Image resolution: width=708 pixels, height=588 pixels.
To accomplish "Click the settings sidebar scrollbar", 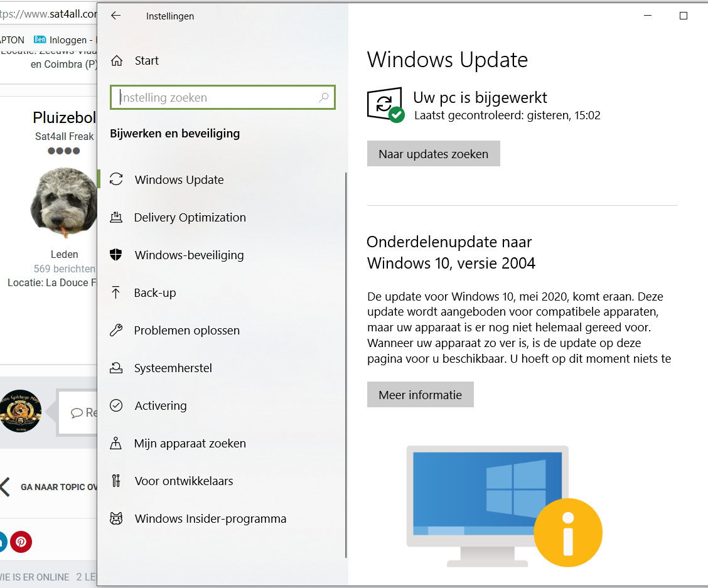I will (x=346, y=365).
